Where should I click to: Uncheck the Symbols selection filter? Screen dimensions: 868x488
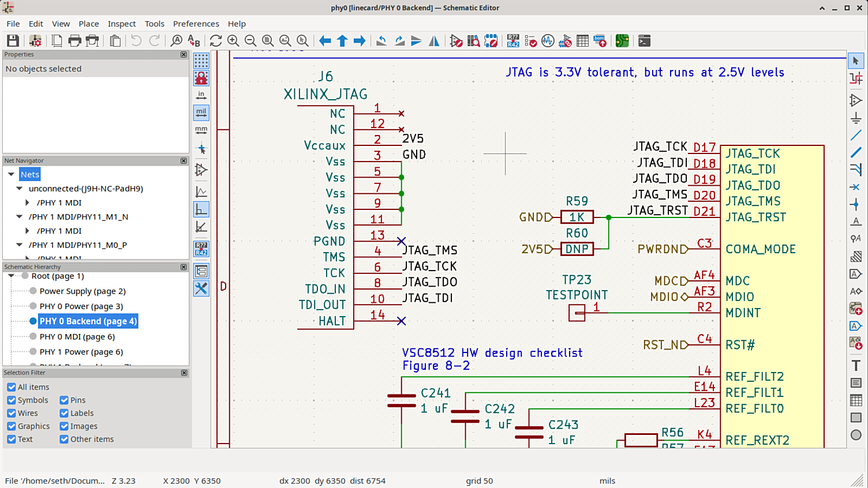(12, 400)
